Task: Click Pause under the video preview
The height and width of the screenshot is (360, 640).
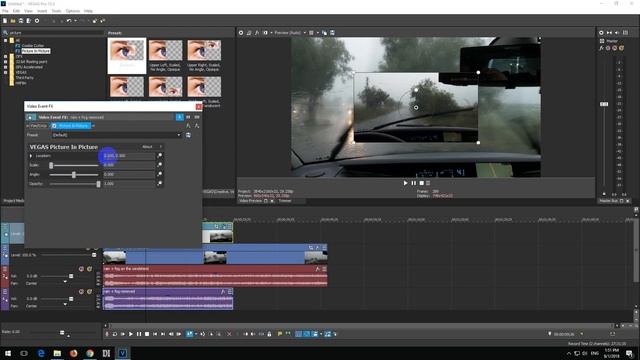Action: pos(413,183)
